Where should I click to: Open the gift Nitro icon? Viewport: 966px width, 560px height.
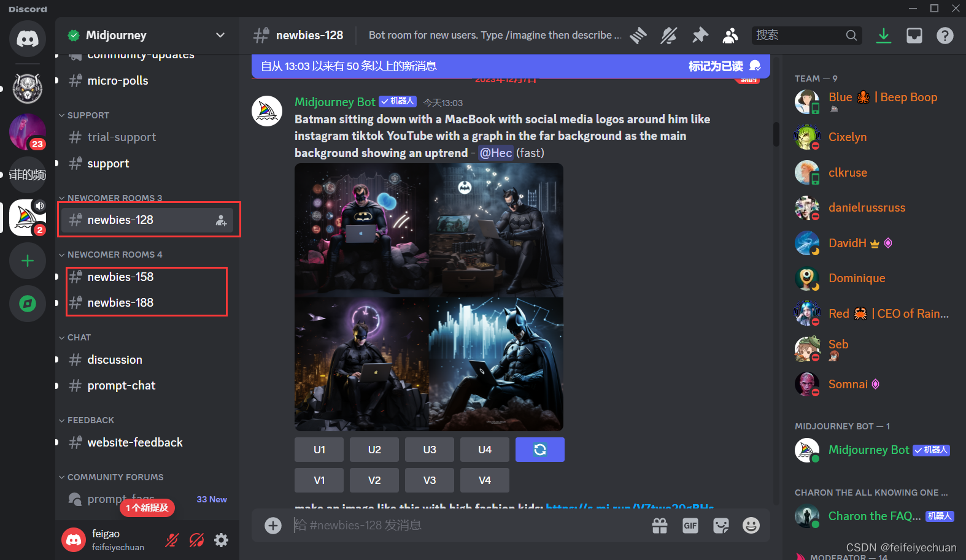click(660, 526)
